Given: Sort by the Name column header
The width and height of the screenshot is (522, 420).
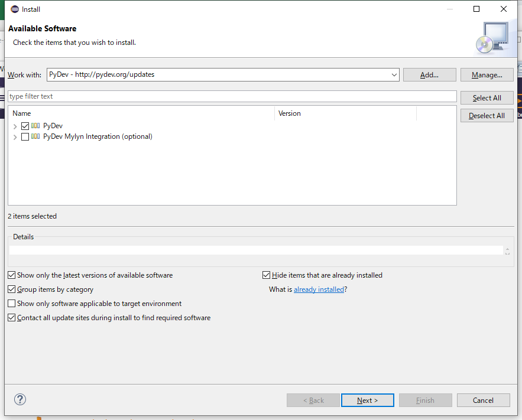Looking at the screenshot, I should pos(142,113).
